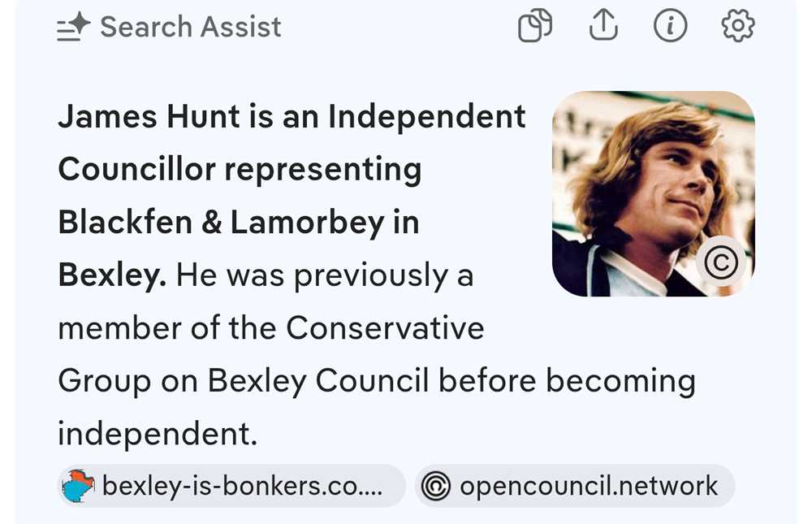Open the bexley-is-bonkers.co source chip
The height and width of the screenshot is (524, 812).
coord(232,487)
